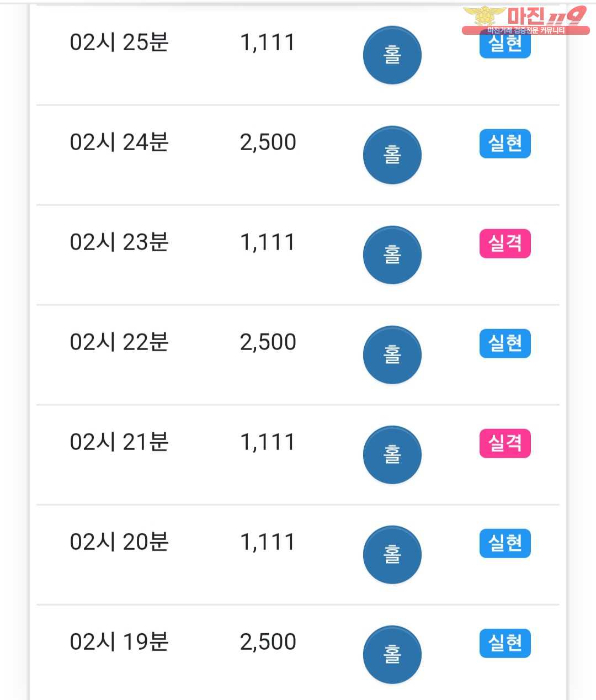Click the 홀 circle in the 02시 21분 row

pos(392,455)
